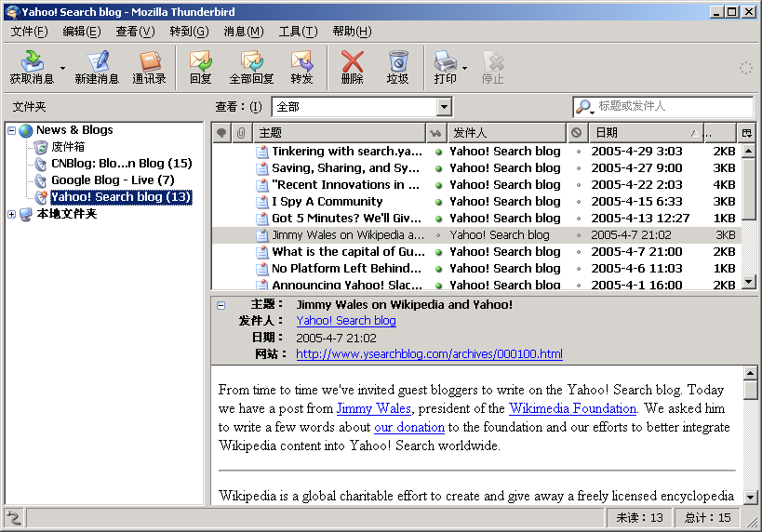Image resolution: width=762 pixels, height=532 pixels.
Task: Toggle read state of 'What is the capital' message
Action: pos(438,252)
